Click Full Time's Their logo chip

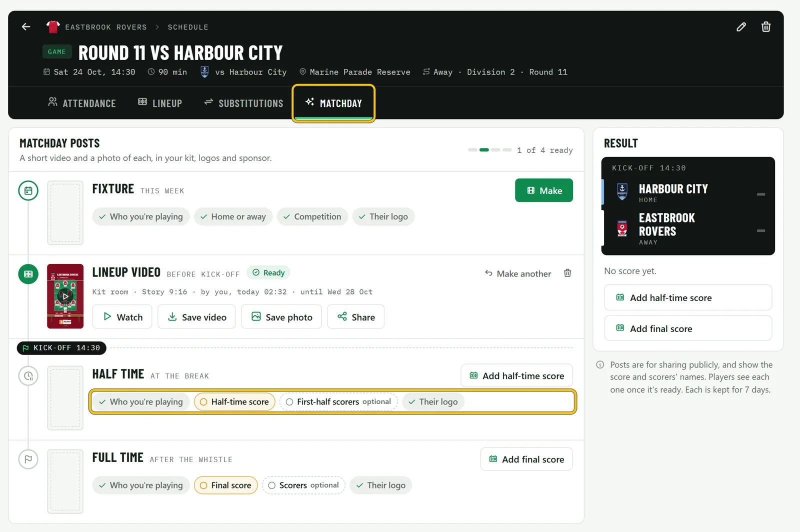pyautogui.click(x=381, y=485)
